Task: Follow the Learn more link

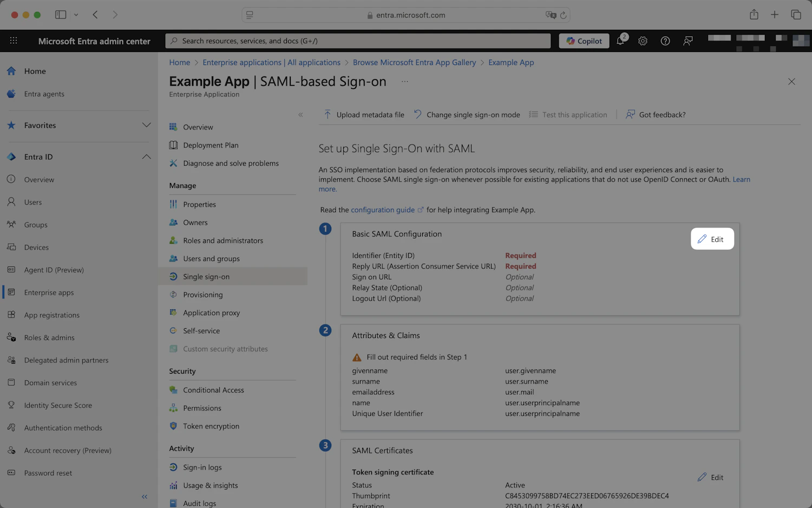Action: click(741, 179)
